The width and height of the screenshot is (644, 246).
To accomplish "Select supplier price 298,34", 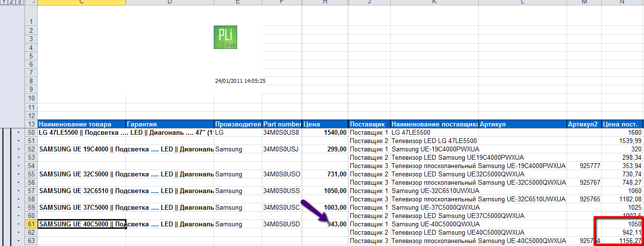I will (x=622, y=157).
